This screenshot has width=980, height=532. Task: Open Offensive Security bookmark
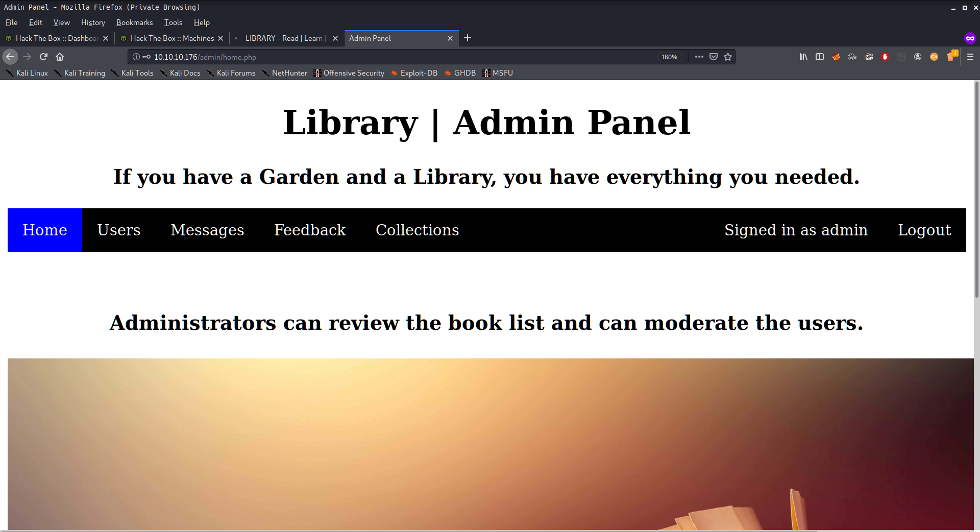[349, 73]
